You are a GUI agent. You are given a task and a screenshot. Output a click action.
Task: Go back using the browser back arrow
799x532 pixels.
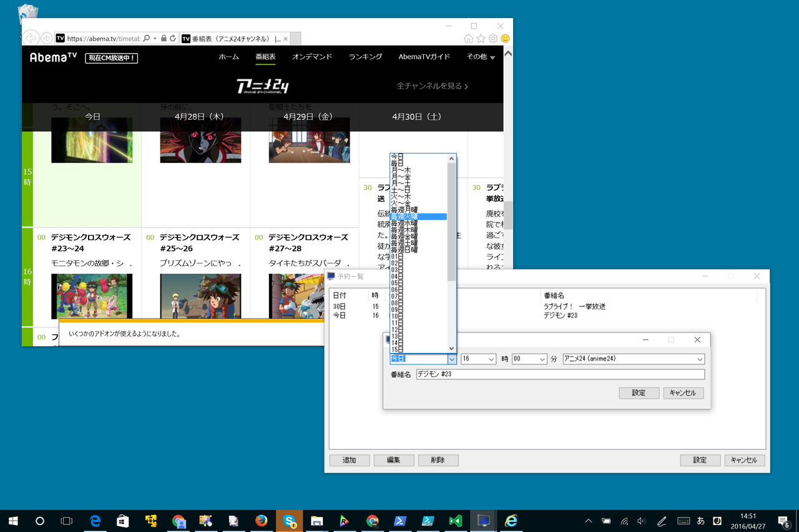(x=31, y=38)
